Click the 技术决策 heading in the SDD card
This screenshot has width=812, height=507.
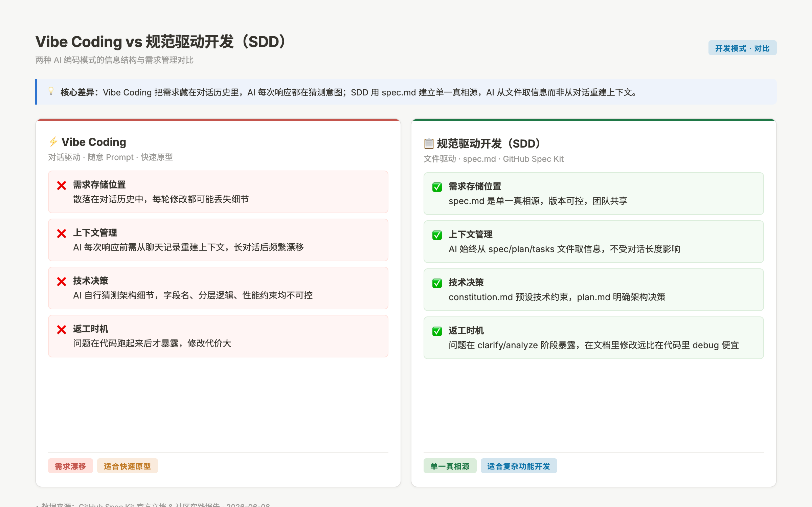(x=466, y=283)
